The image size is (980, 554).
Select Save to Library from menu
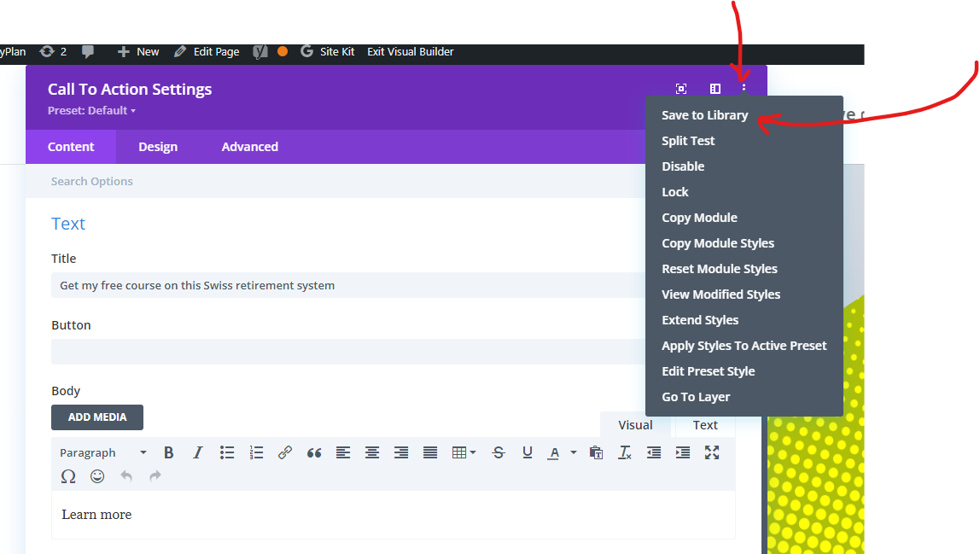pos(704,115)
